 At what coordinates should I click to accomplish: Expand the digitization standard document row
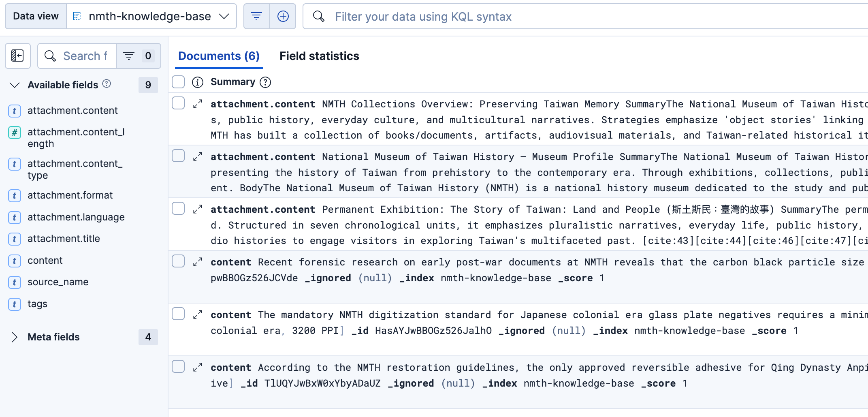pos(198,315)
